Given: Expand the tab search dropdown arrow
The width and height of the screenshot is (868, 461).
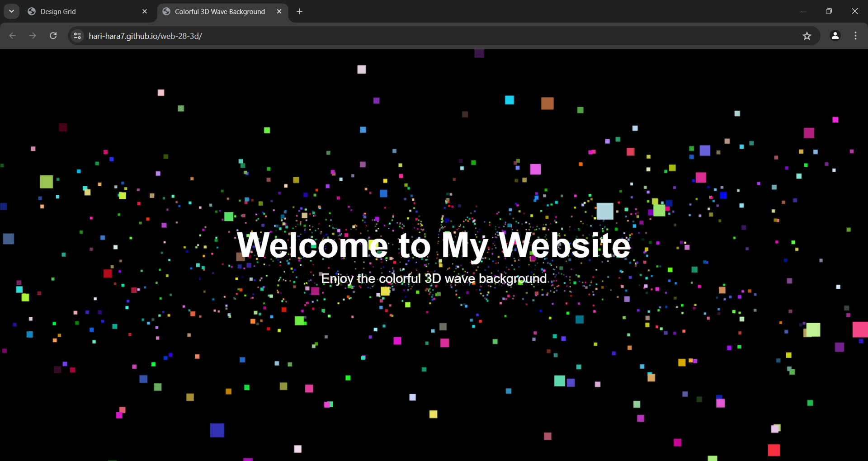Looking at the screenshot, I should (x=11, y=11).
